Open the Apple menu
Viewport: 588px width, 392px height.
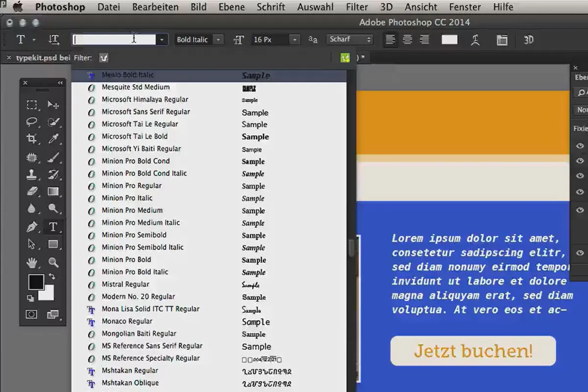click(18, 7)
